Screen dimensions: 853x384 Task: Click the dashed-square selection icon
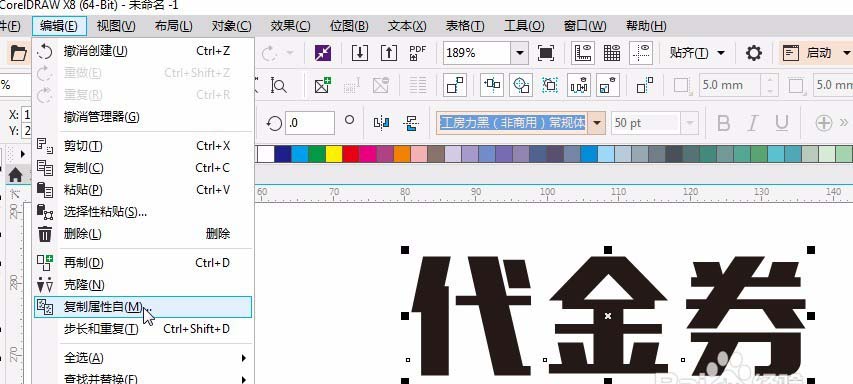tap(550, 85)
